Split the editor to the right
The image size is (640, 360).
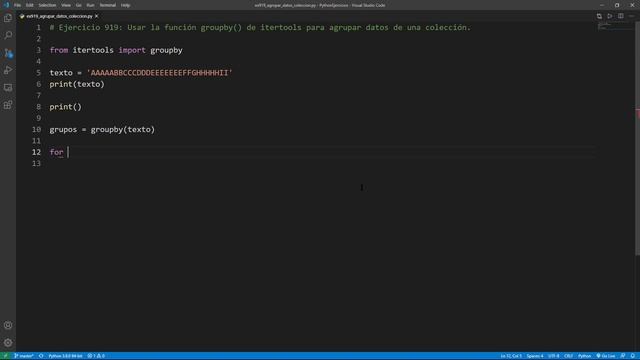click(620, 16)
